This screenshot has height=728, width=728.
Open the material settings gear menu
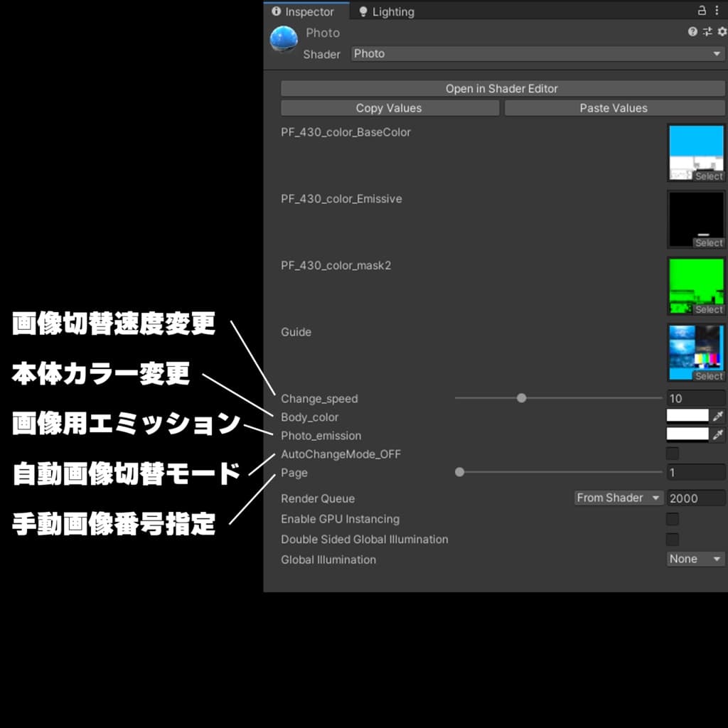pos(722,32)
